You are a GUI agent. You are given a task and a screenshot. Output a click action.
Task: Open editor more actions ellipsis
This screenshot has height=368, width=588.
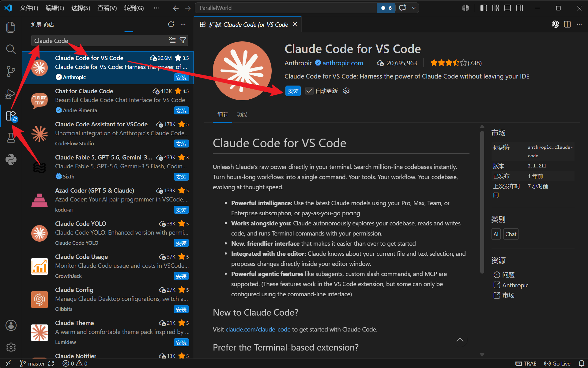click(x=579, y=24)
